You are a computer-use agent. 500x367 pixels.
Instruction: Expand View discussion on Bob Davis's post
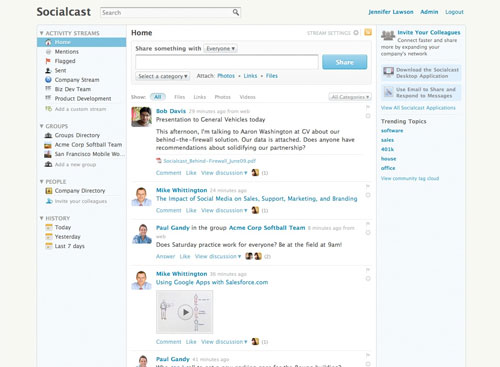click(224, 173)
